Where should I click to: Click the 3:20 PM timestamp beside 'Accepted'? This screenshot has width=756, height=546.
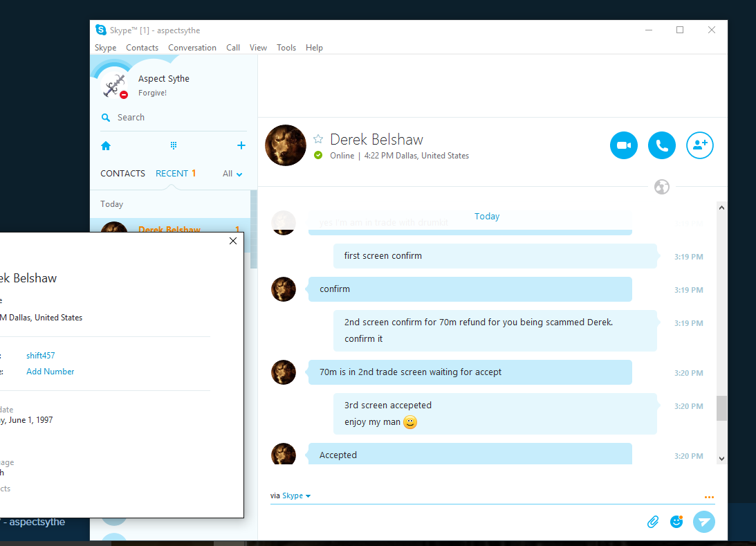pyautogui.click(x=688, y=456)
